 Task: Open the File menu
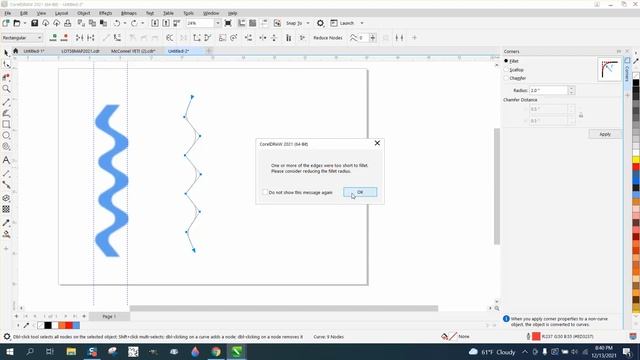(8, 13)
